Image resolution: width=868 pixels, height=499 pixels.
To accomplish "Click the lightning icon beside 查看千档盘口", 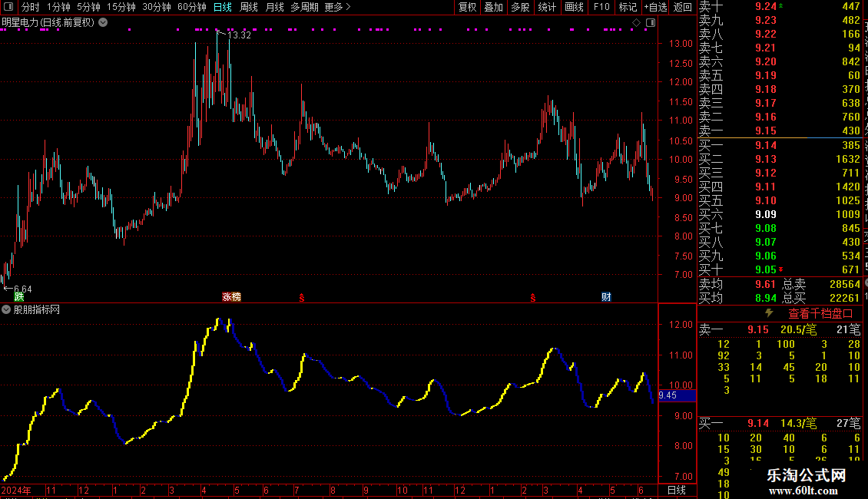I will 769,313.
